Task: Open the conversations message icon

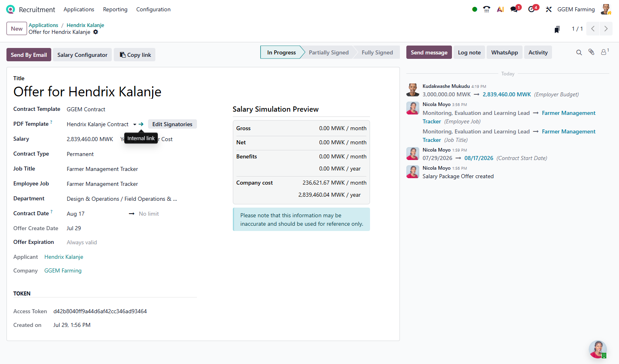Action: point(514,9)
